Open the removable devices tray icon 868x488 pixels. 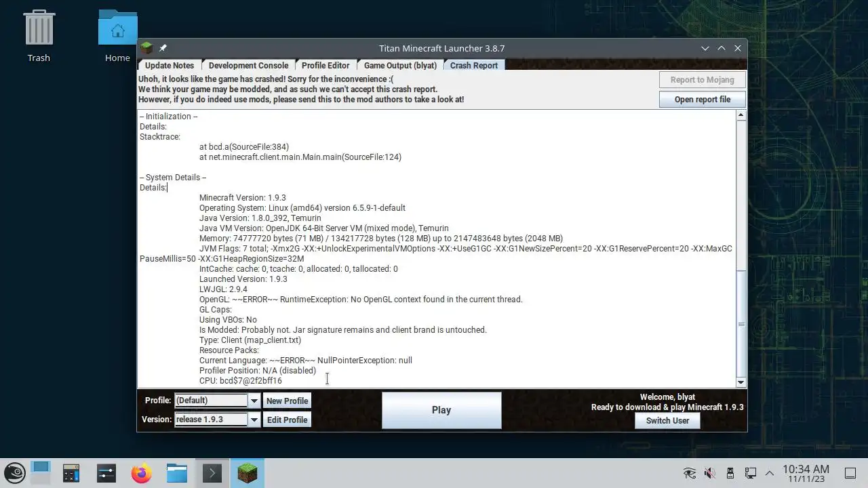click(x=730, y=473)
